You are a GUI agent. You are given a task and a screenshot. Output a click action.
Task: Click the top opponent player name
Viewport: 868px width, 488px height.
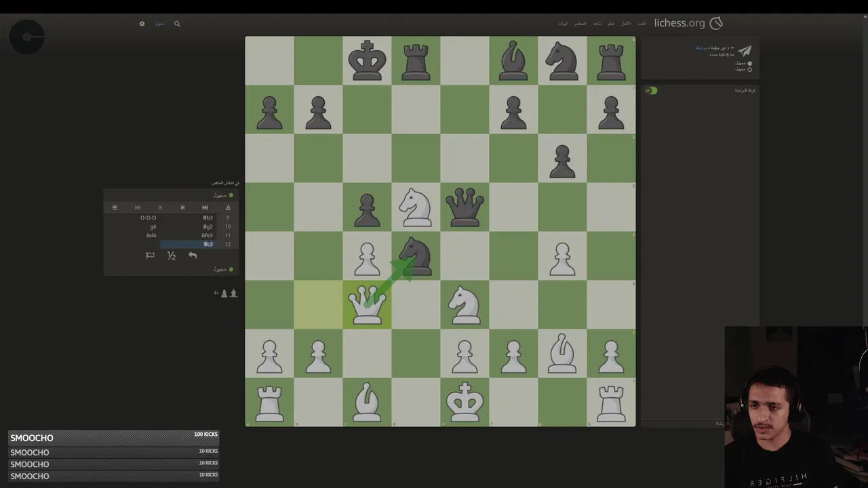click(x=219, y=195)
